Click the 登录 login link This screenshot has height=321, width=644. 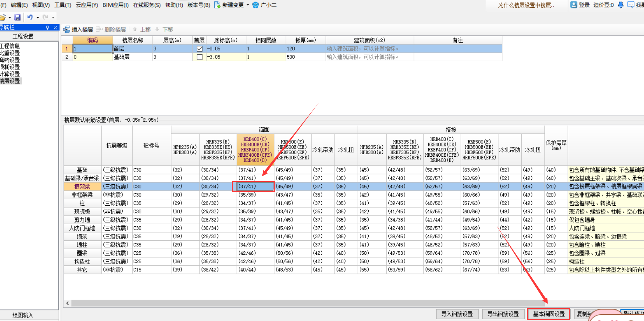pyautogui.click(x=584, y=5)
